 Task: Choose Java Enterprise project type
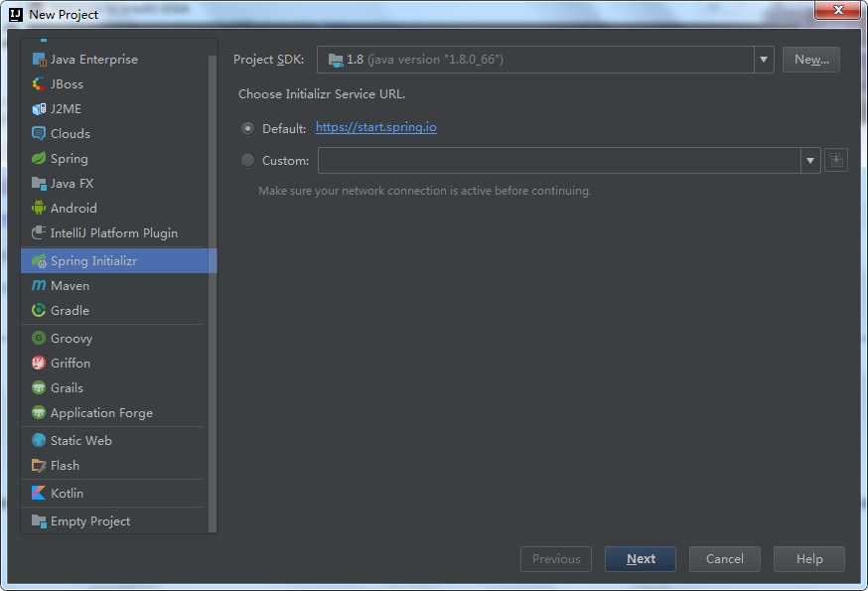point(114,60)
